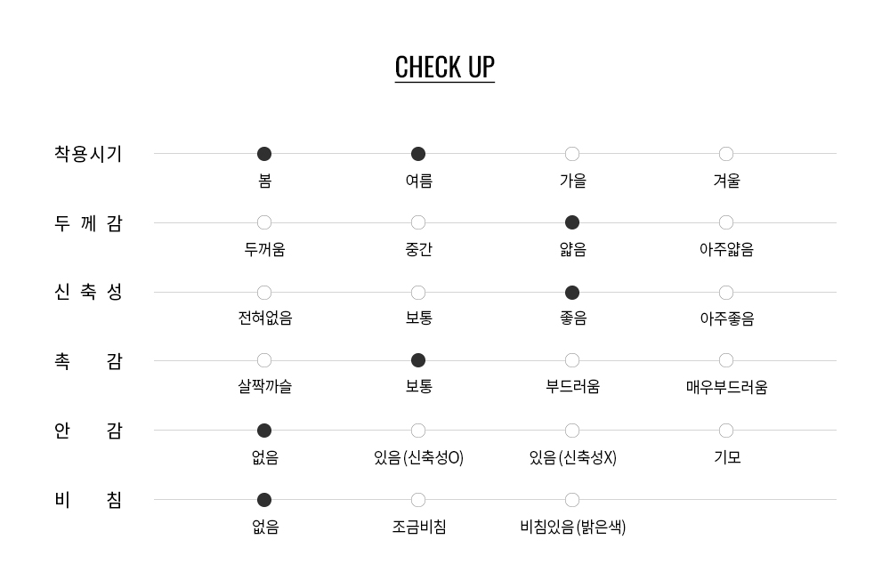Choose the 겨울 season circle

726,154
